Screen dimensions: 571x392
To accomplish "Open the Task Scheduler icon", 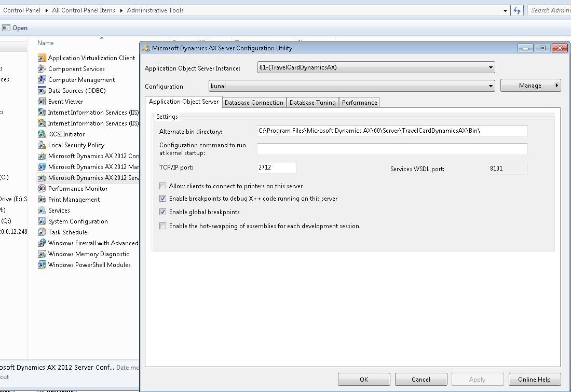I will click(68, 232).
